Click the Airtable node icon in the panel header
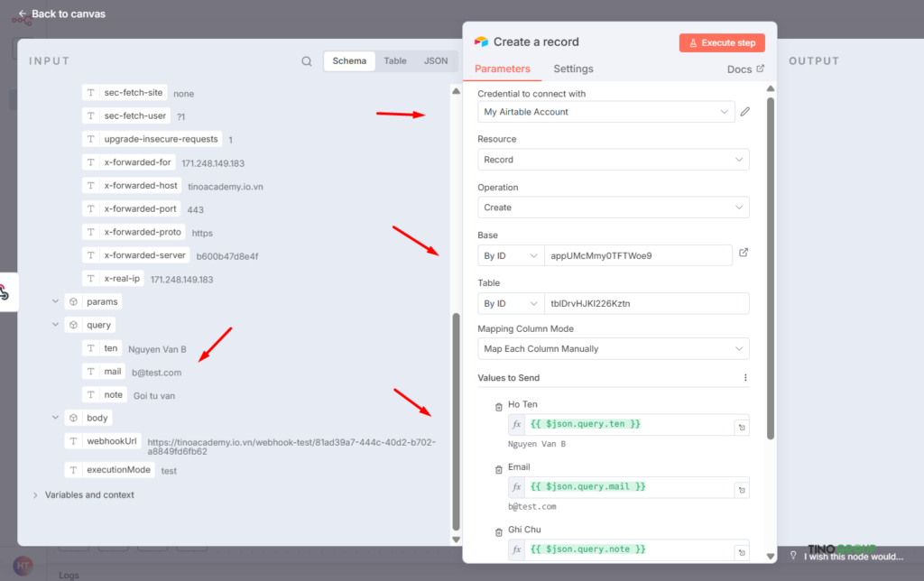The image size is (924, 581). (481, 41)
